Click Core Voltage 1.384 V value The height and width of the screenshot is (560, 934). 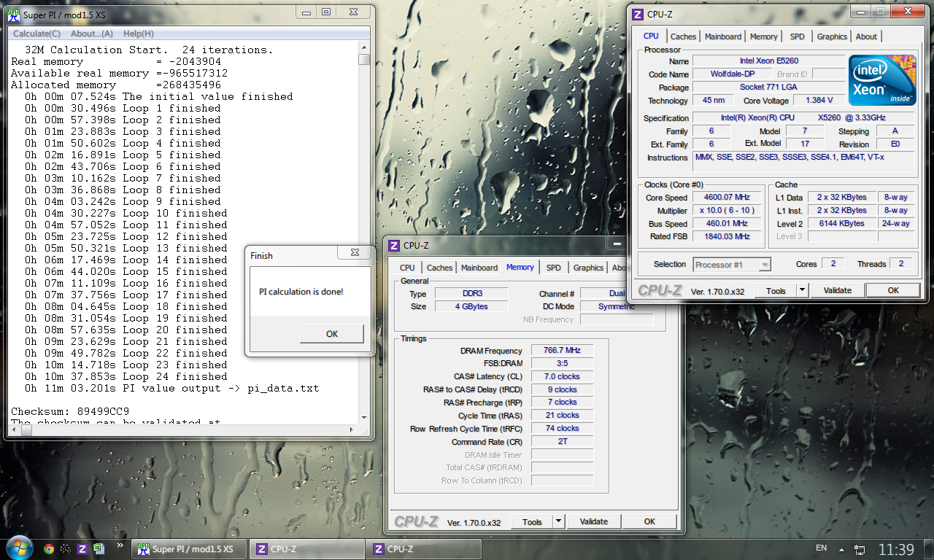(x=819, y=101)
